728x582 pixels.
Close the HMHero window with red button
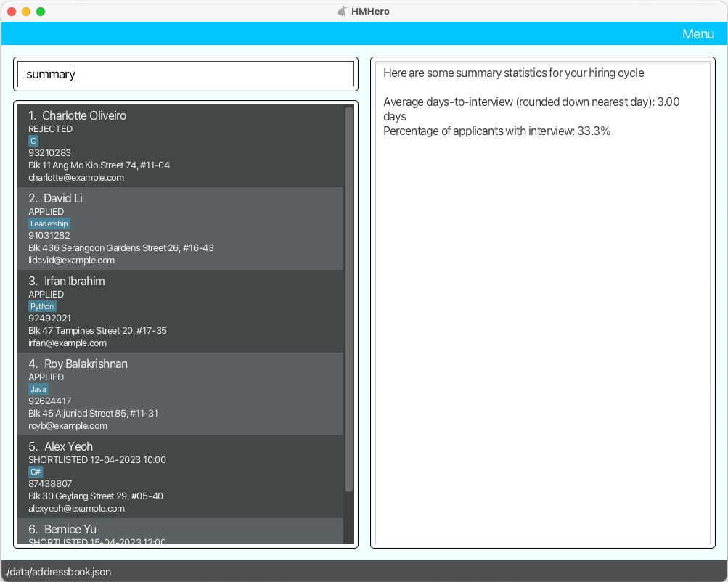(x=12, y=11)
